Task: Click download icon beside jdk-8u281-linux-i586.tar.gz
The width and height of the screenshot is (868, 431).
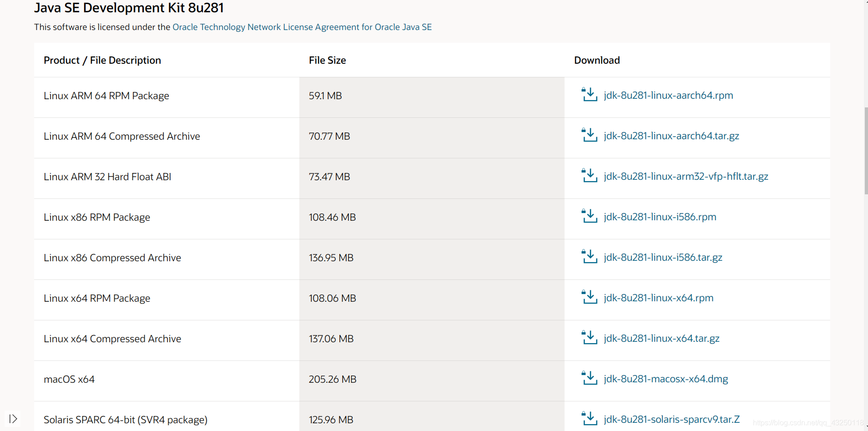Action: tap(589, 257)
